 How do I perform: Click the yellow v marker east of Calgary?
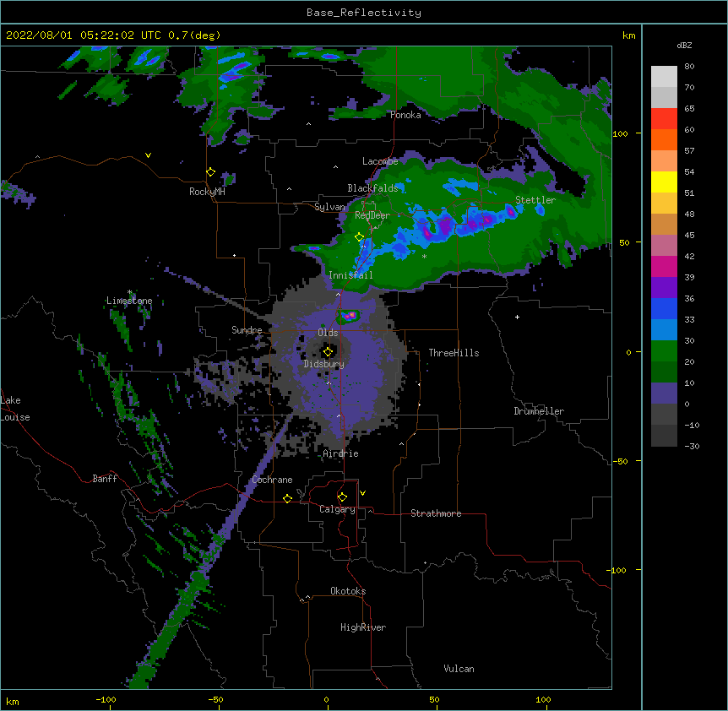point(362,493)
